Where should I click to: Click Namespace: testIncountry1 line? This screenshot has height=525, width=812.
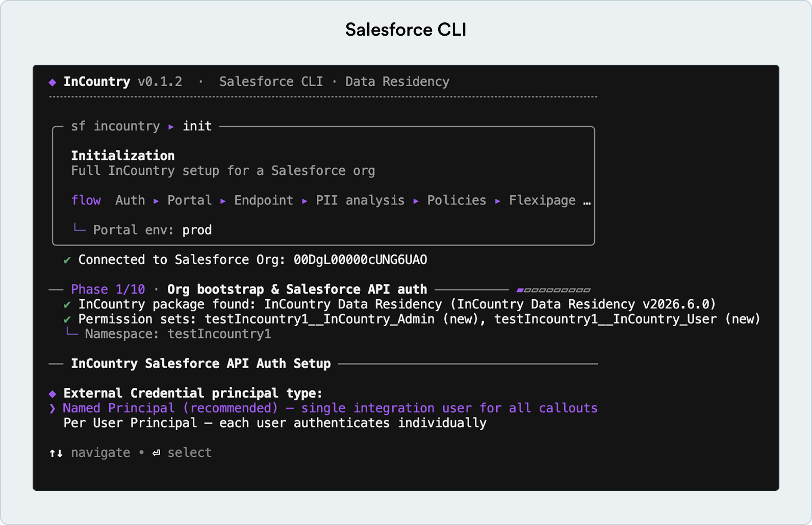178,334
